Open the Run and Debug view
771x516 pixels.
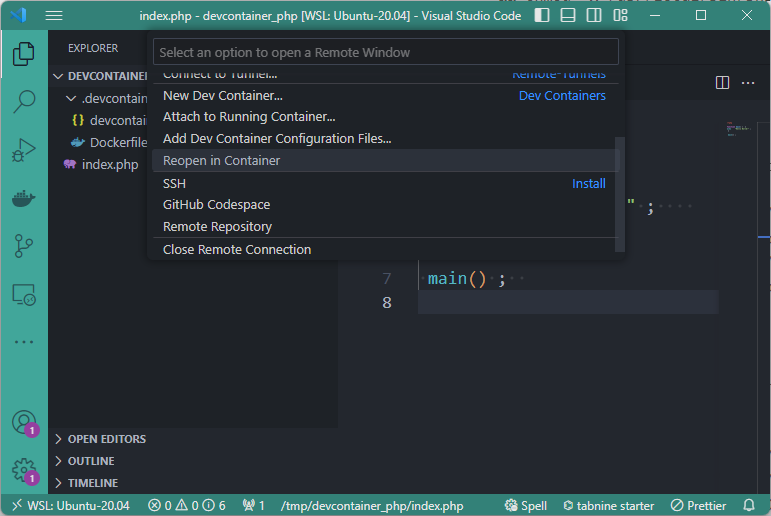coord(24,150)
